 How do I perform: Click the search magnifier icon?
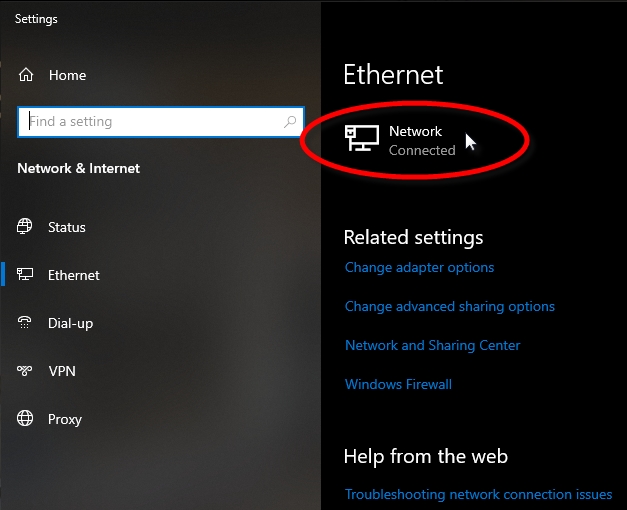(x=291, y=122)
